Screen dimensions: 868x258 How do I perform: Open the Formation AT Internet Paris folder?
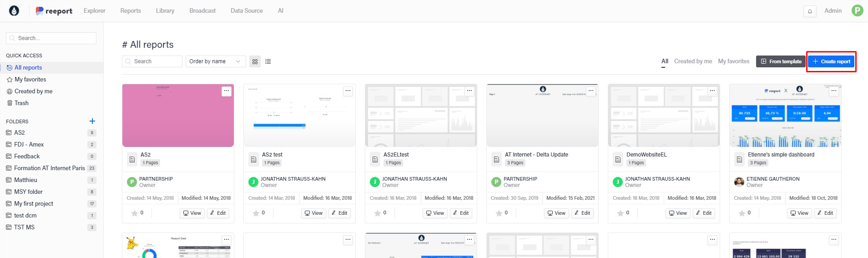pos(49,168)
